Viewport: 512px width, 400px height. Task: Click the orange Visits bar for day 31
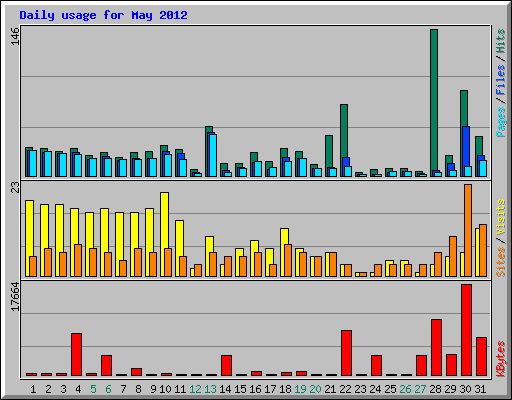tap(483, 250)
